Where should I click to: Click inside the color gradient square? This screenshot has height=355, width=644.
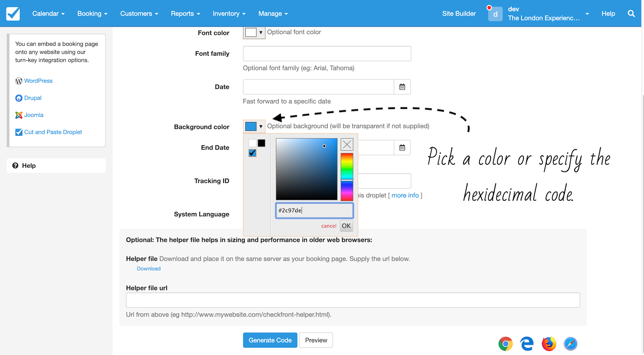coord(306,169)
